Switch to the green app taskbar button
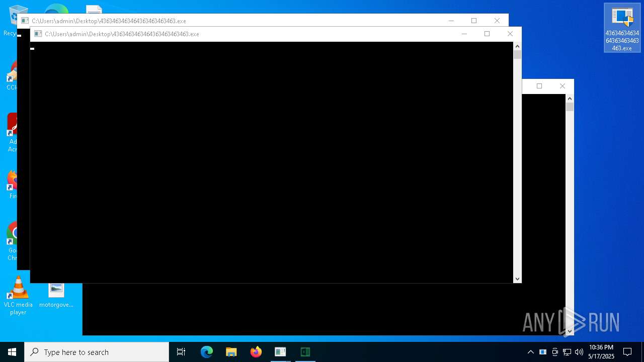 (x=305, y=352)
